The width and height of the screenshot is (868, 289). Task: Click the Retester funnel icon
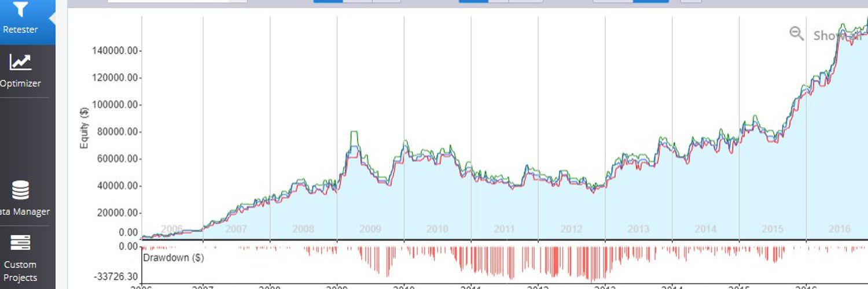[x=21, y=9]
